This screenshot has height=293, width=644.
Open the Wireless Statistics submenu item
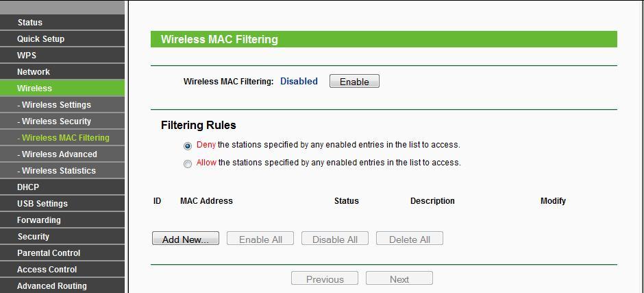click(x=62, y=170)
